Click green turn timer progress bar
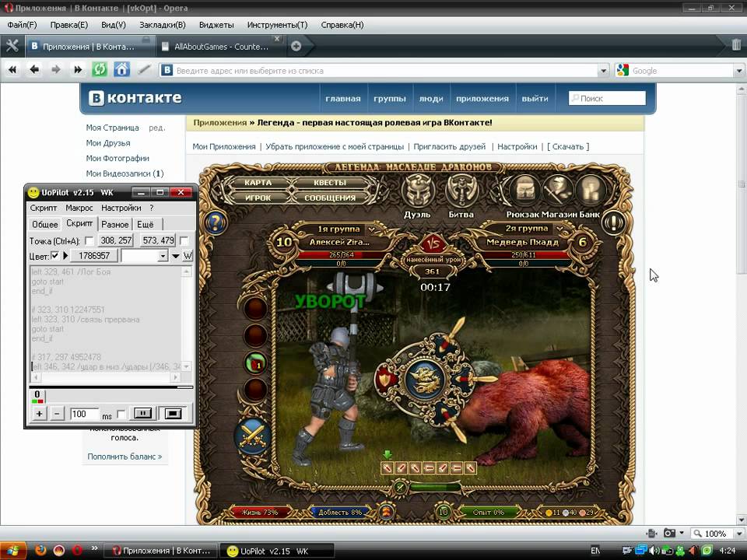This screenshot has width=747, height=560. coord(435,487)
